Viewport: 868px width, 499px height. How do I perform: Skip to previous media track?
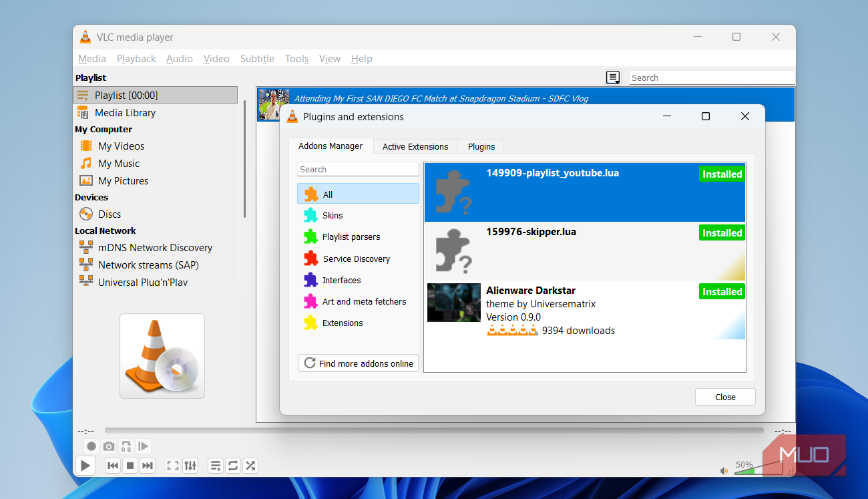[113, 466]
